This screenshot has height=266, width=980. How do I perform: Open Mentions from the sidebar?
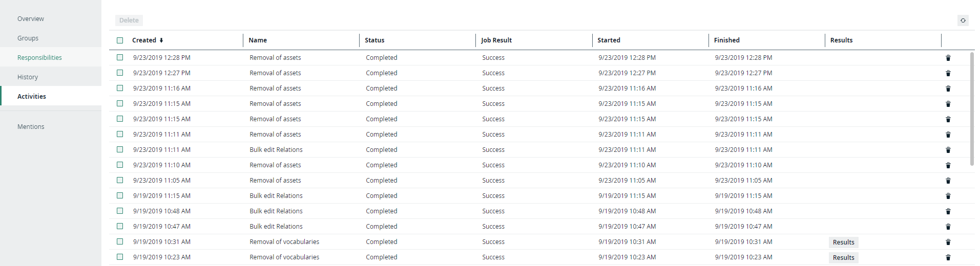pos(31,126)
